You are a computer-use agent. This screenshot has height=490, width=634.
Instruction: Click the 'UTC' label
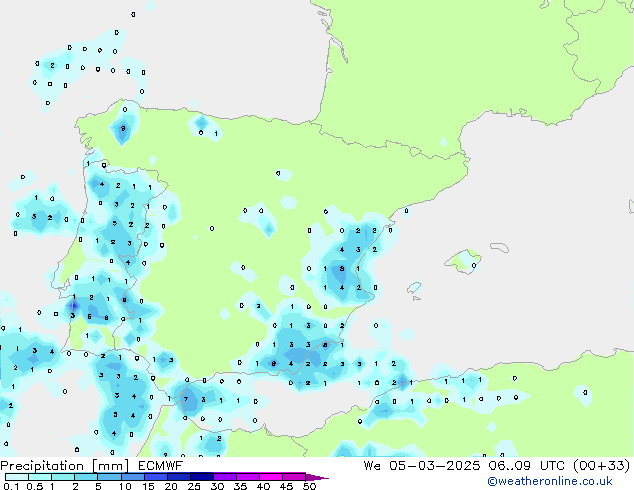click(x=552, y=466)
